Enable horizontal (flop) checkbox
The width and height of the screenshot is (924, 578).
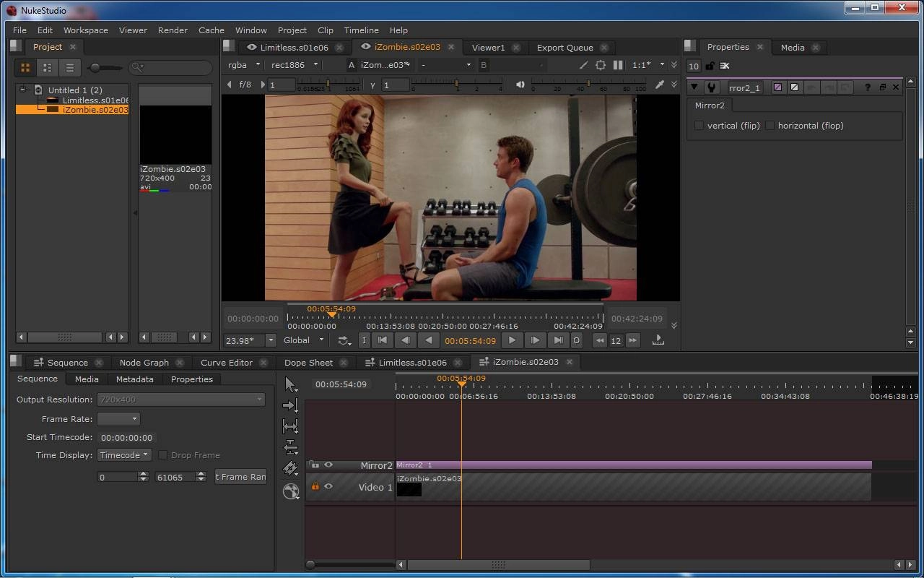[x=770, y=126]
